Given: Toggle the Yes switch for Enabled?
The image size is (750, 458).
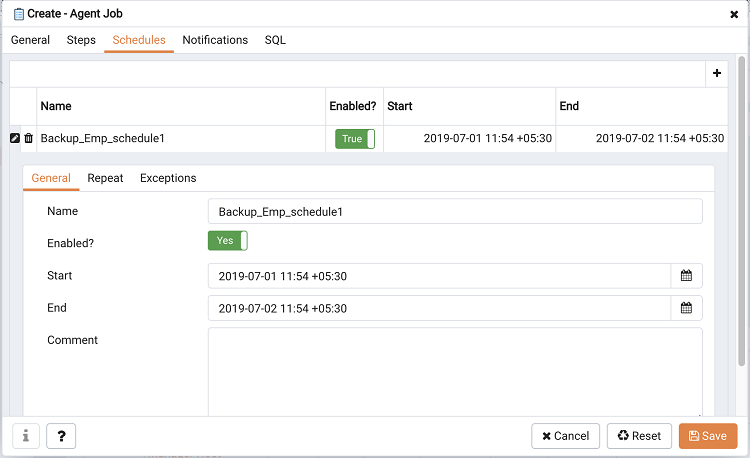Looking at the screenshot, I should 228,240.
